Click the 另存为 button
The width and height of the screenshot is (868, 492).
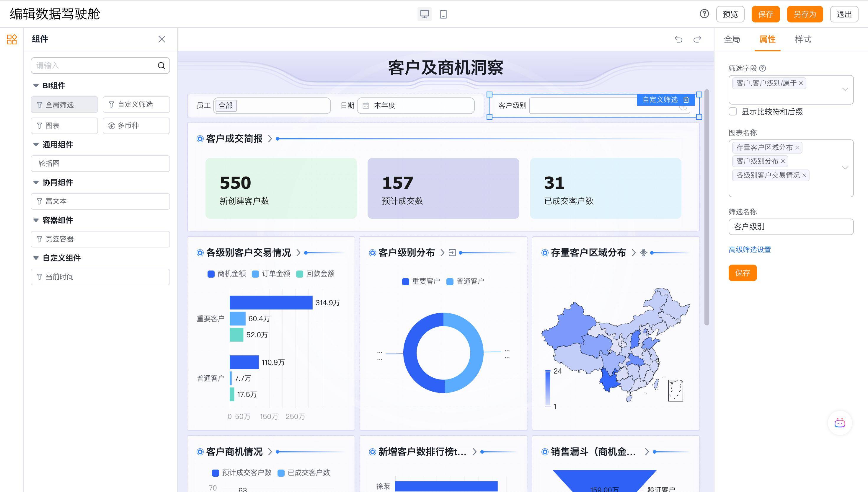click(x=805, y=14)
